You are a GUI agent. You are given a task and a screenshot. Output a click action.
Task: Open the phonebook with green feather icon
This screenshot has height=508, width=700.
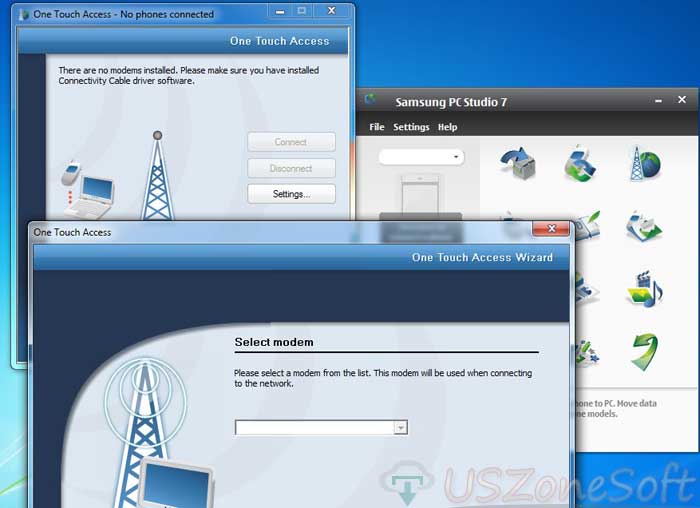click(588, 225)
